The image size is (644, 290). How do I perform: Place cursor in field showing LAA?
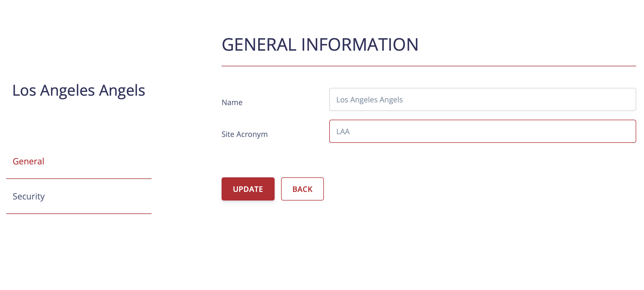(482, 131)
